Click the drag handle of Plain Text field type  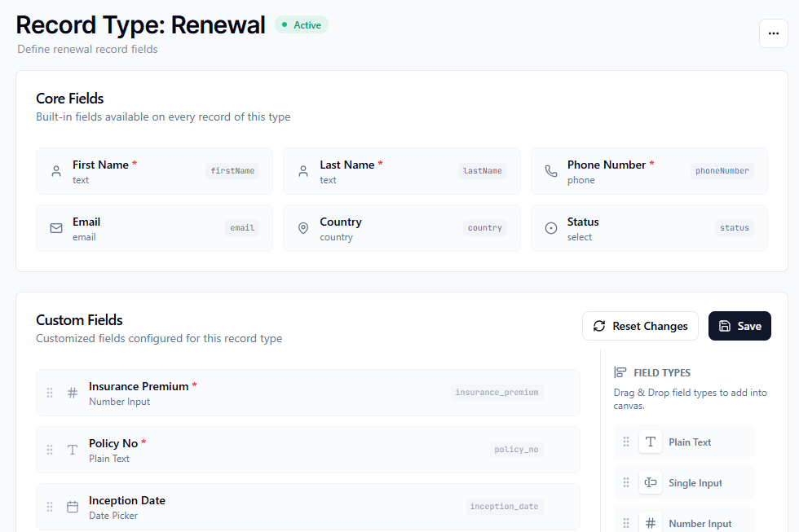click(626, 442)
